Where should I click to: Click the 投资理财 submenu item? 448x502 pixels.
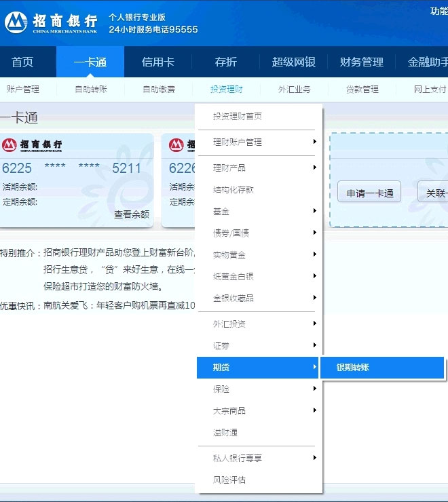227,89
